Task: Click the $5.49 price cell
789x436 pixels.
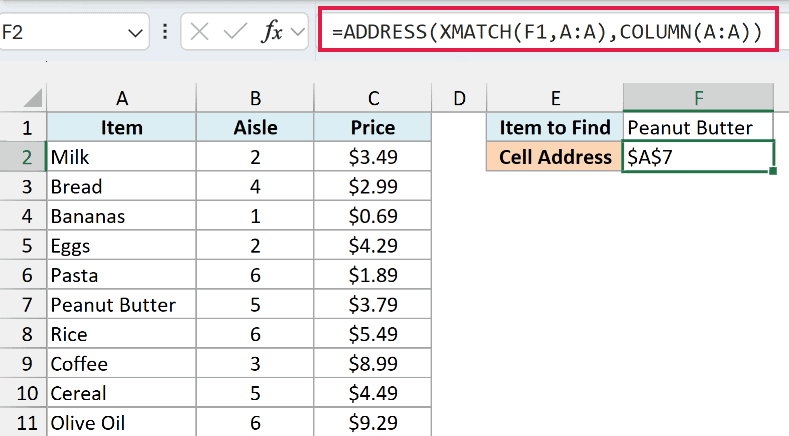Action: point(373,334)
